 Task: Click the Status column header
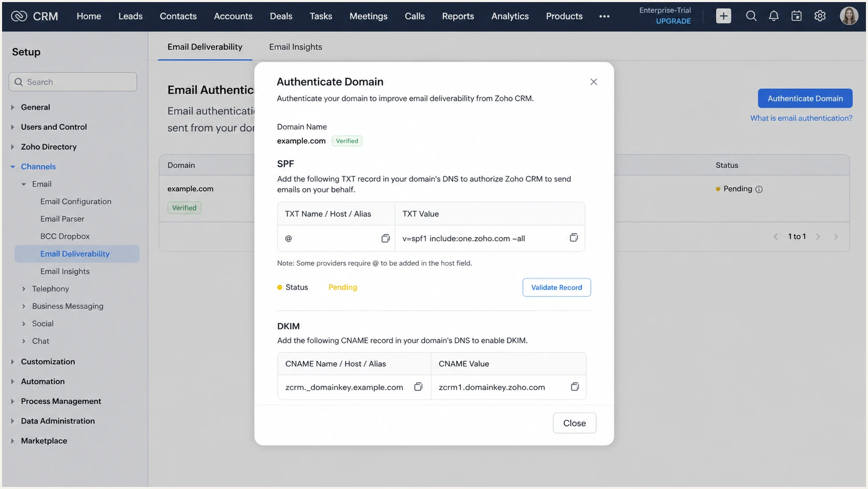tap(727, 165)
